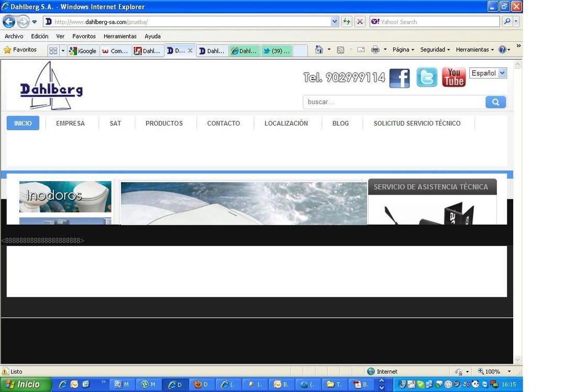The height and width of the screenshot is (392, 576).
Task: Open the Print options dropdown arrow
Action: point(385,50)
